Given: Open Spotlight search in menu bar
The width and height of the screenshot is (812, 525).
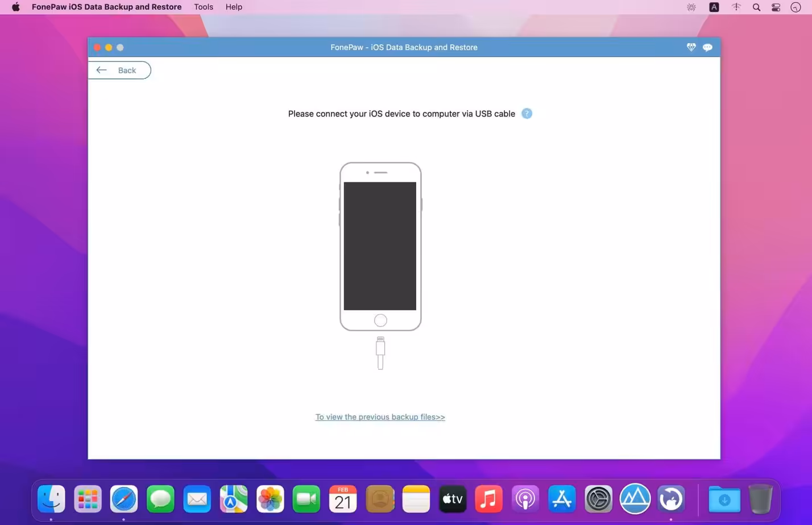Looking at the screenshot, I should coord(756,7).
